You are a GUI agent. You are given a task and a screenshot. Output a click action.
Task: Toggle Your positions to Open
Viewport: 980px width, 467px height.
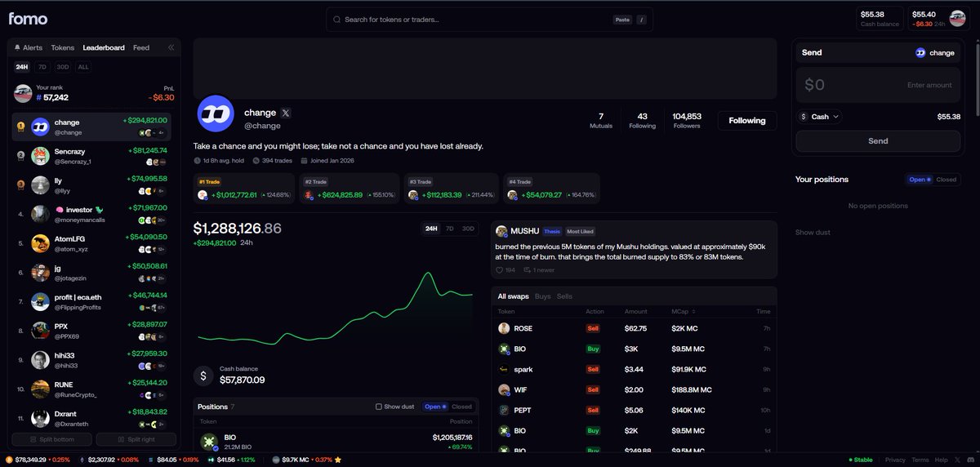tap(920, 180)
